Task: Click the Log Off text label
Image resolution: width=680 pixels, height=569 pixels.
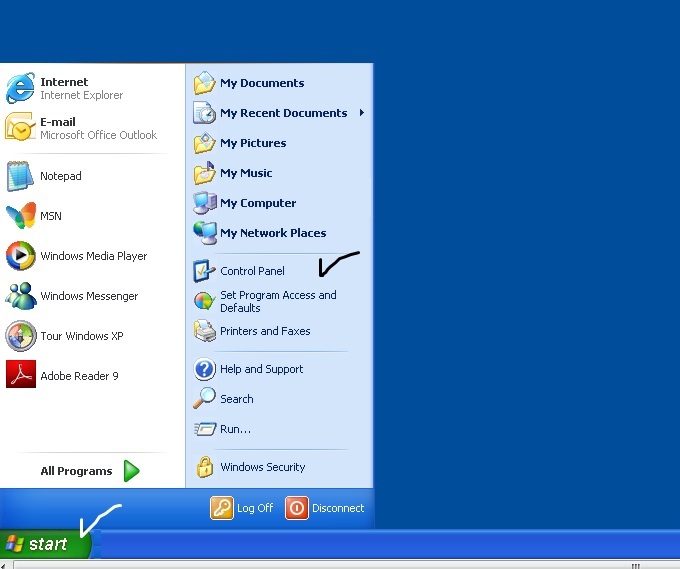Action: coord(255,508)
